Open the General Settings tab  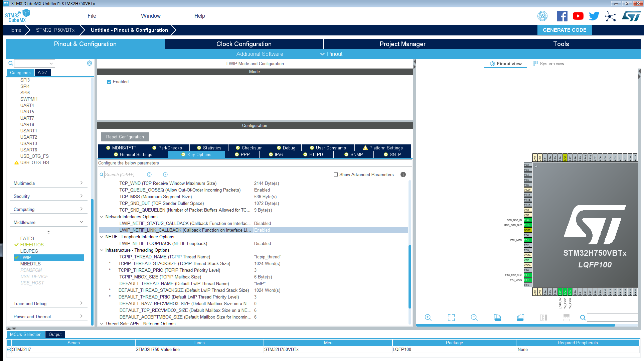(133, 154)
